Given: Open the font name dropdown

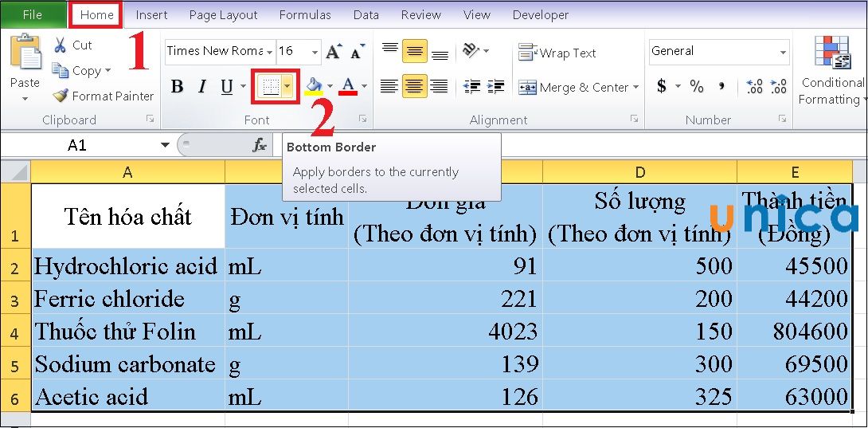Looking at the screenshot, I should 270,51.
